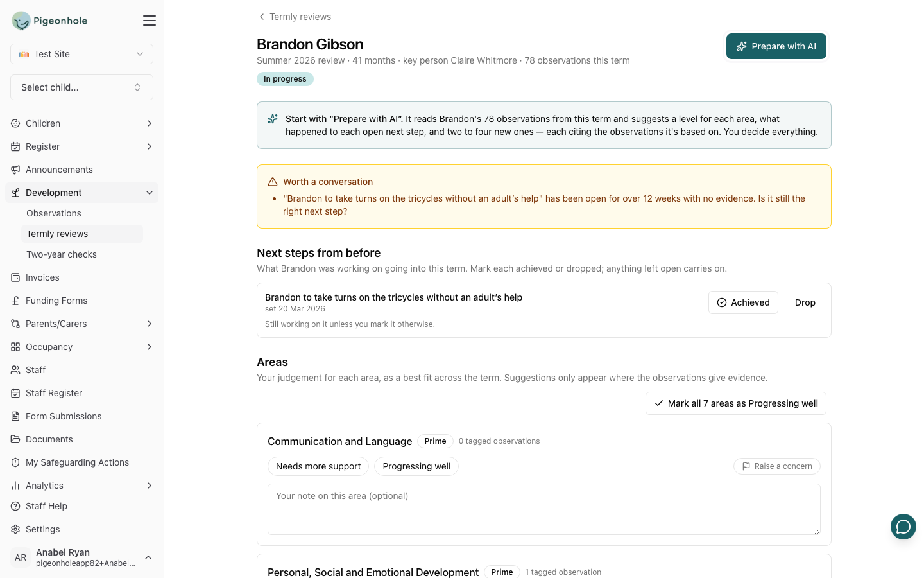Open the Anabel Ryan account menu chevron
Screen dimensions: 924x578
click(x=148, y=557)
